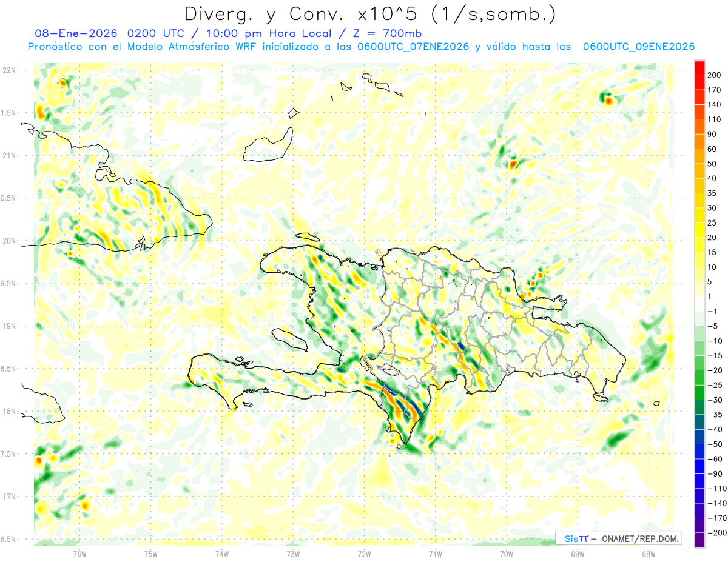
Task: Click the init time '0600UTC_07ENE2026'
Action: (413, 47)
